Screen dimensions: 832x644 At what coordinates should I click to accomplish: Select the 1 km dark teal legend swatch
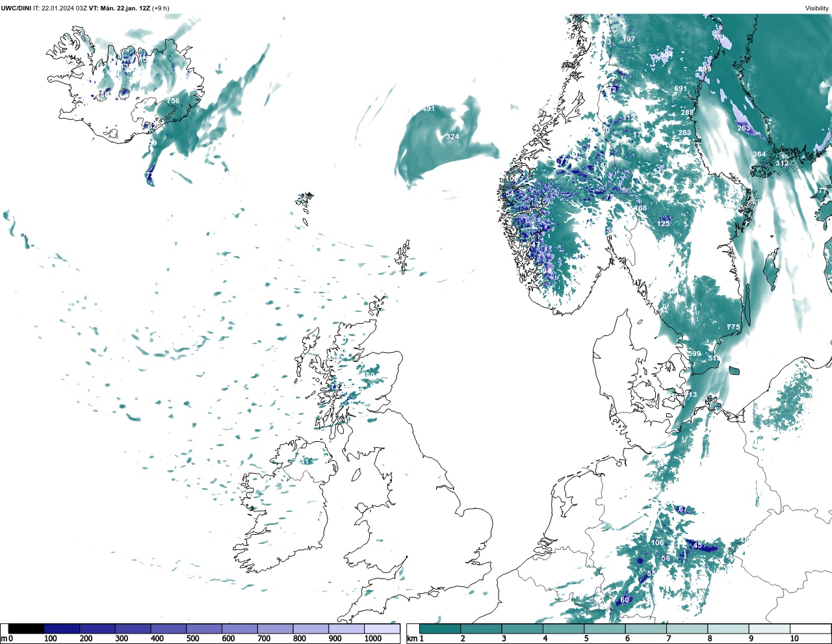pyautogui.click(x=440, y=629)
